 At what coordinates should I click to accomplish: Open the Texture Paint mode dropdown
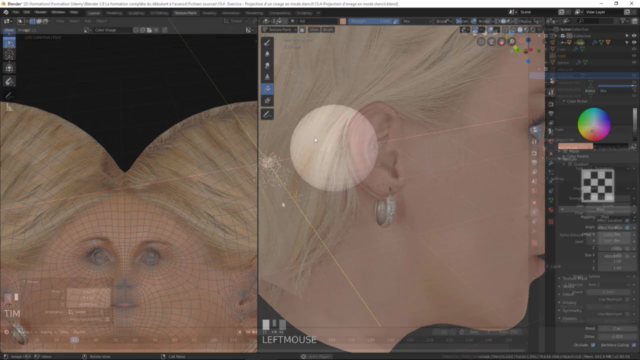tap(280, 30)
